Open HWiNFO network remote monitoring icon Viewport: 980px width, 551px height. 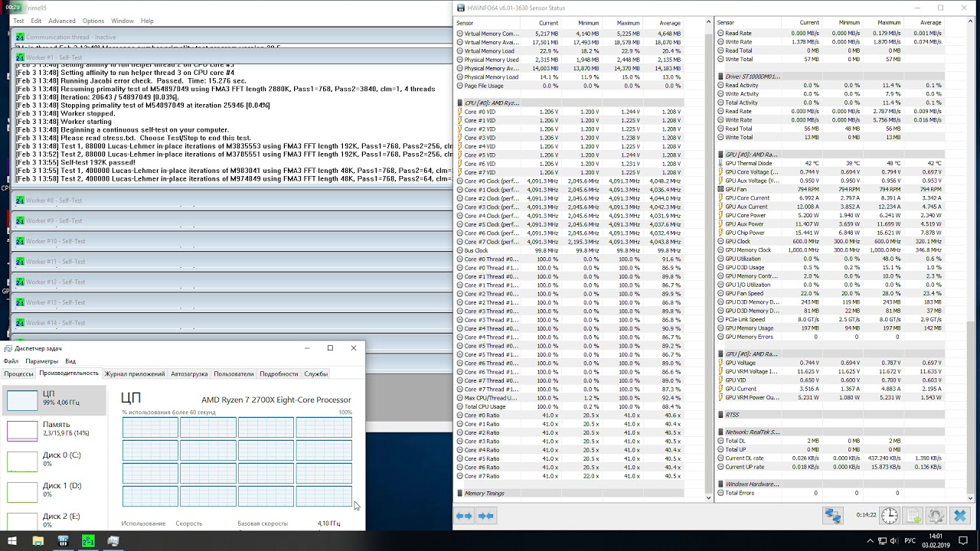tap(832, 516)
